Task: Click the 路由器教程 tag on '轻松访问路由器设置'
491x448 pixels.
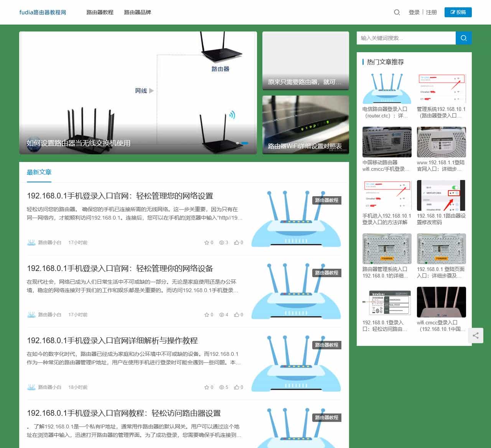Action: pyautogui.click(x=327, y=418)
